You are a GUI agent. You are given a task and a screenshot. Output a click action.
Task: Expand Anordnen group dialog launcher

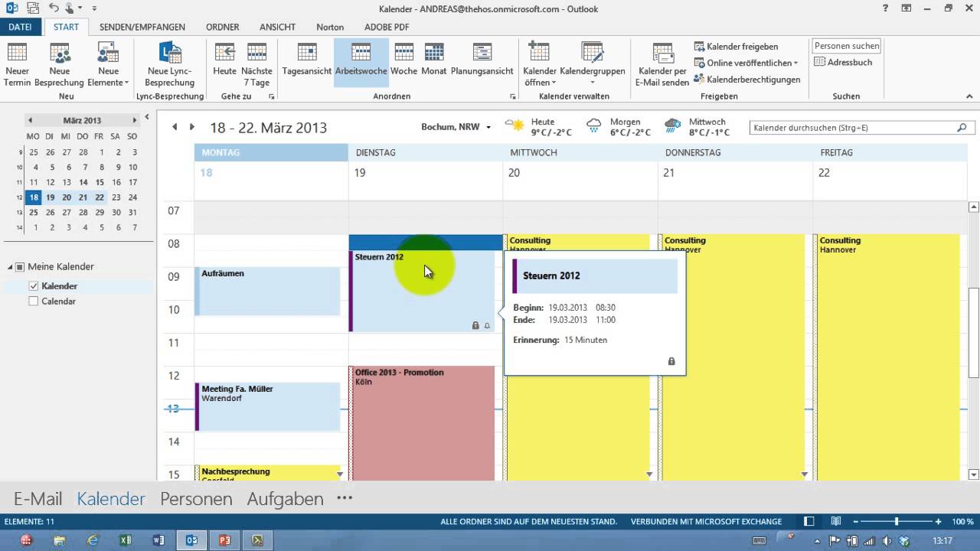click(x=512, y=97)
